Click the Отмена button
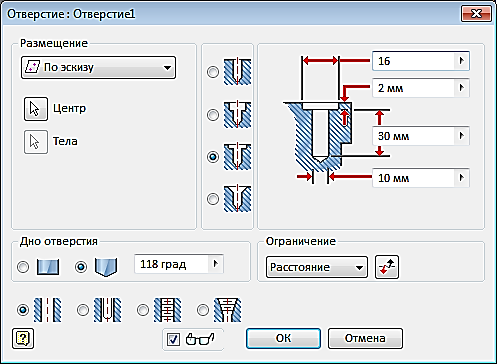This screenshot has width=497, height=364. (x=365, y=338)
